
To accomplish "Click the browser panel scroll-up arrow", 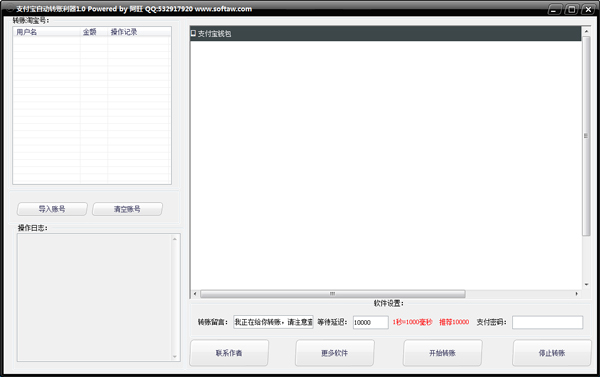I will [x=586, y=31].
